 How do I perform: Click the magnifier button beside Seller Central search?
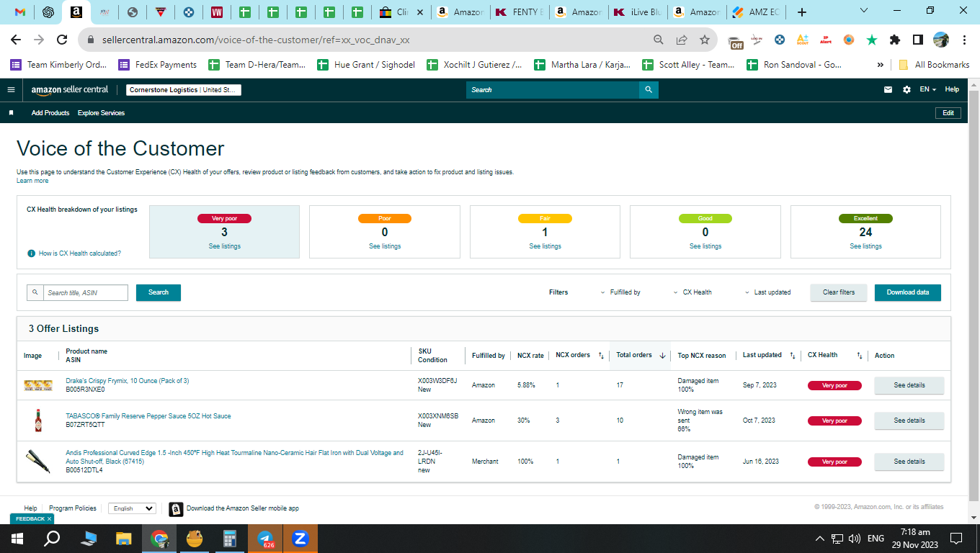click(x=649, y=90)
